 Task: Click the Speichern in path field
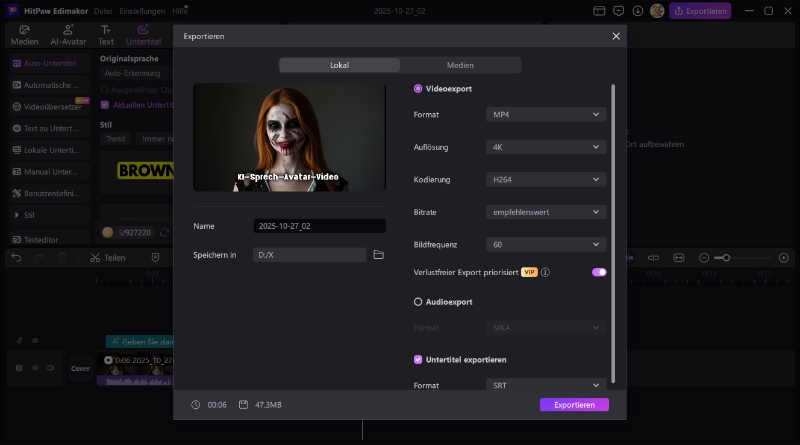pos(309,255)
